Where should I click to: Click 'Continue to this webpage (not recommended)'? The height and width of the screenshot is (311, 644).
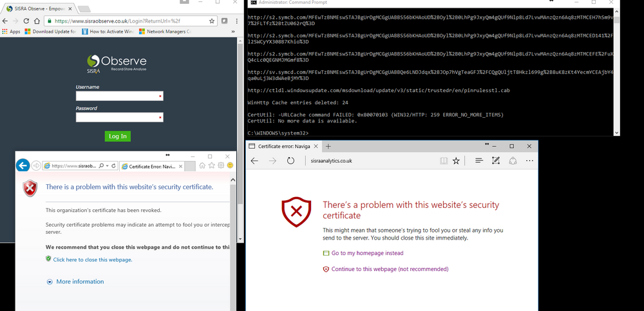click(390, 269)
